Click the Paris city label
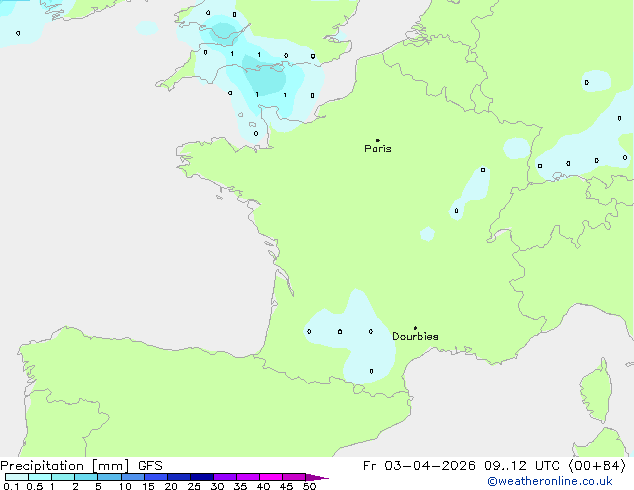Viewport: 634px width, 490px height. pyautogui.click(x=378, y=149)
